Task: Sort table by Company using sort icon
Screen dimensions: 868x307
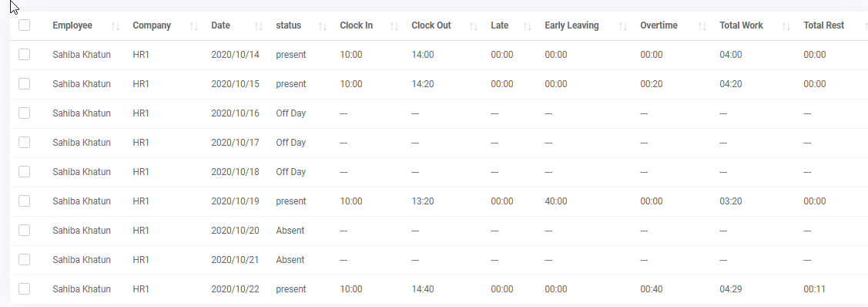Action: 194,26
